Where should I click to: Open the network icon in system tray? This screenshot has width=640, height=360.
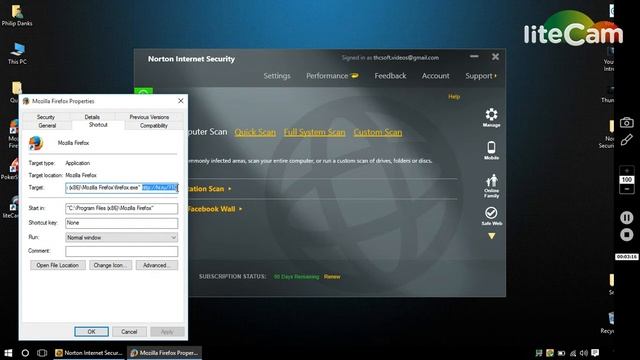pos(573,353)
